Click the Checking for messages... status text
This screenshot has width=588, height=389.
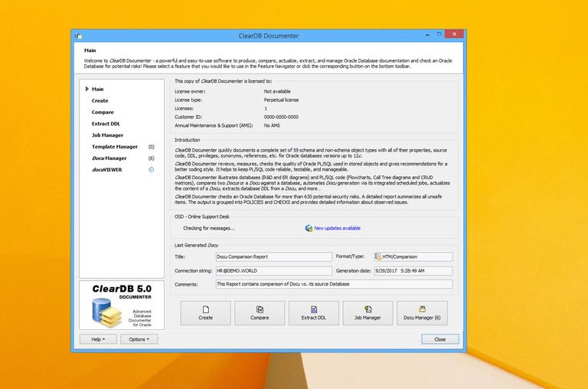coord(209,228)
